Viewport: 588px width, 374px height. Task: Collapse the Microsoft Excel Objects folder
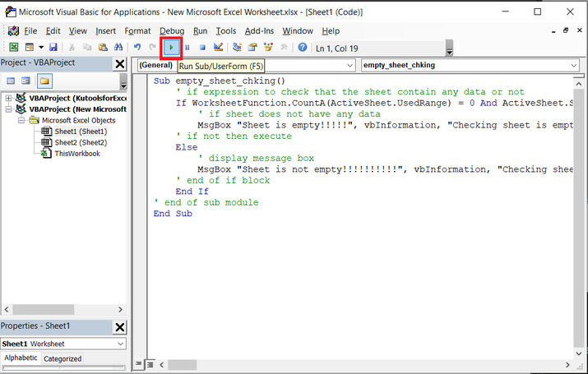pyautogui.click(x=21, y=120)
